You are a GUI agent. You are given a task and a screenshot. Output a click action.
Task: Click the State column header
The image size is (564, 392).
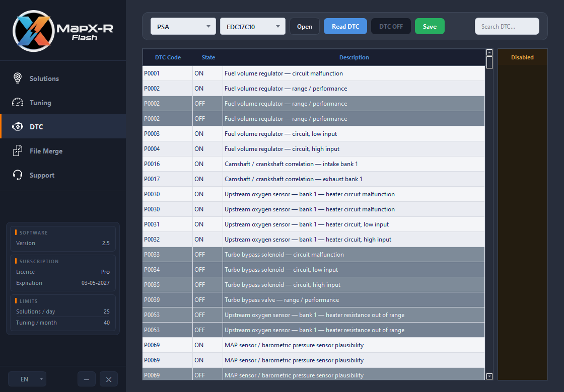pos(208,57)
